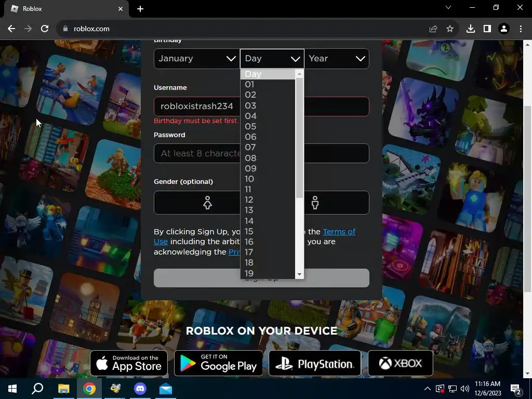Screen dimensions: 532x399
Task: Go back to the previous page
Action: 11,29
